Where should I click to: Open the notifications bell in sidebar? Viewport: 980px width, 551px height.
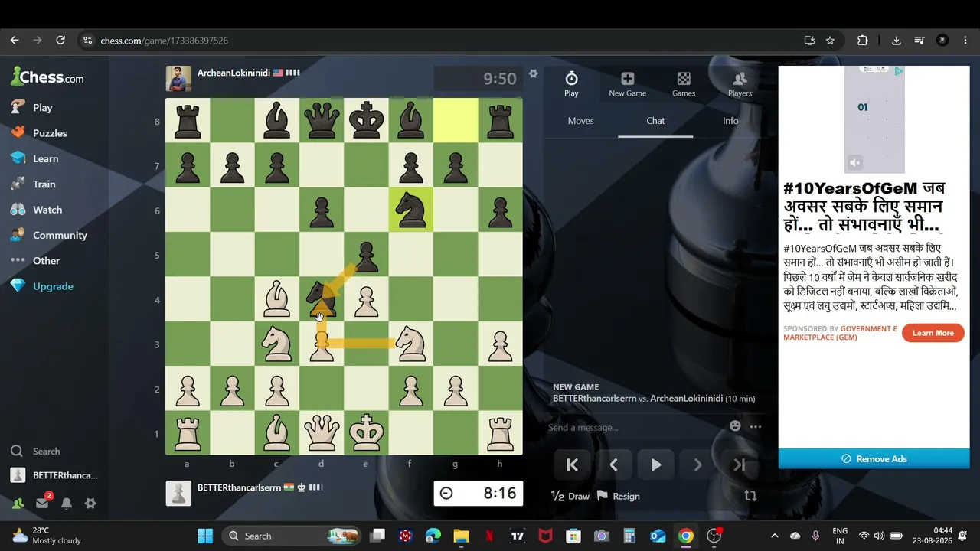67,504
